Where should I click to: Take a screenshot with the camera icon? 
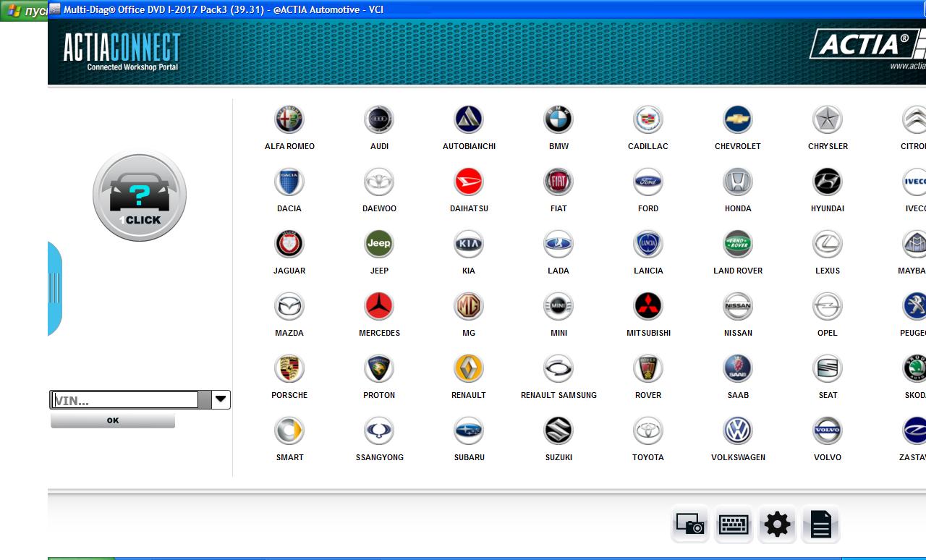coord(689,524)
